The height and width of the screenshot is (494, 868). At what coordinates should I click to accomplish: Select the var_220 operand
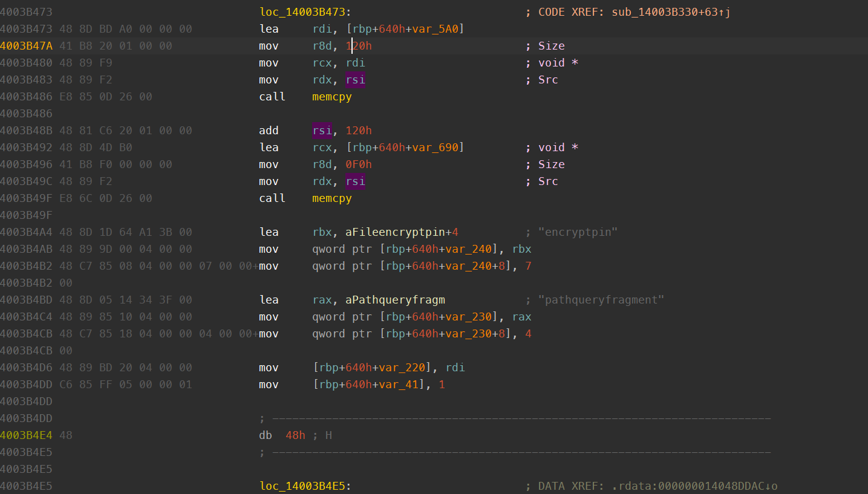(x=402, y=368)
